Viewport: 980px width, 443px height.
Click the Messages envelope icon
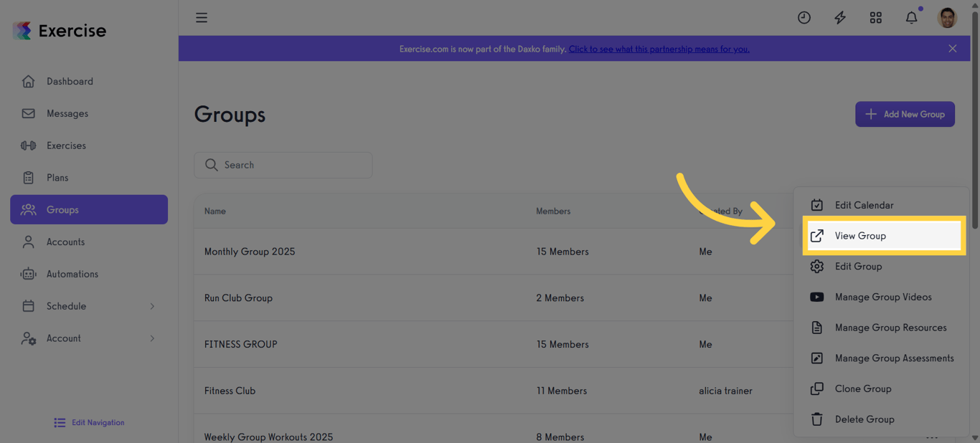(28, 113)
